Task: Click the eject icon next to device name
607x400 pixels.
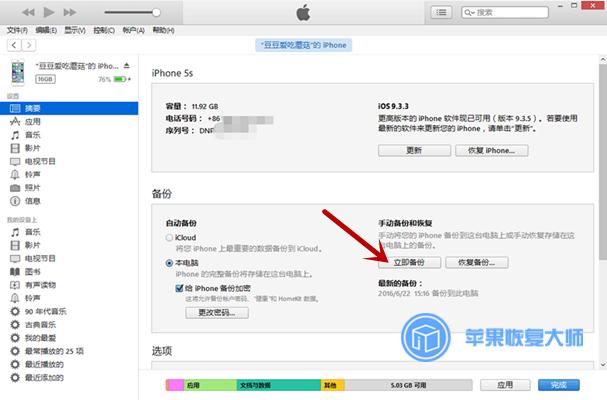Action: 127,66
